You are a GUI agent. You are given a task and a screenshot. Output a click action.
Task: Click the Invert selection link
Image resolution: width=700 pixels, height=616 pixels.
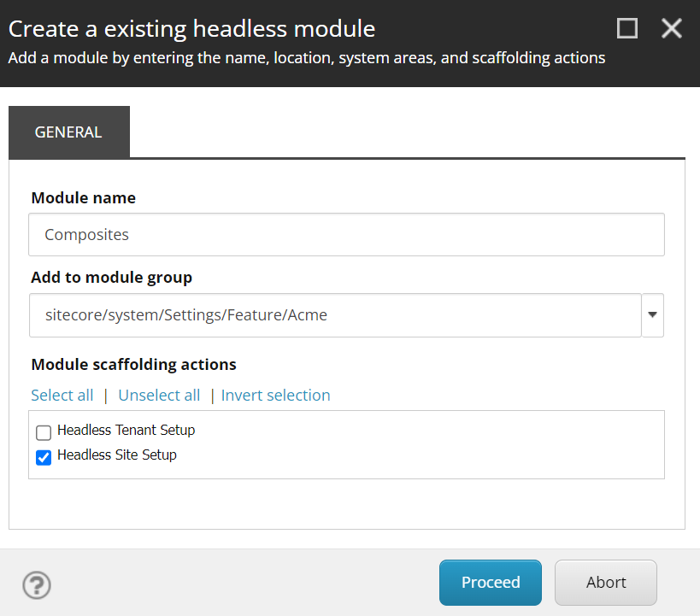tap(275, 396)
